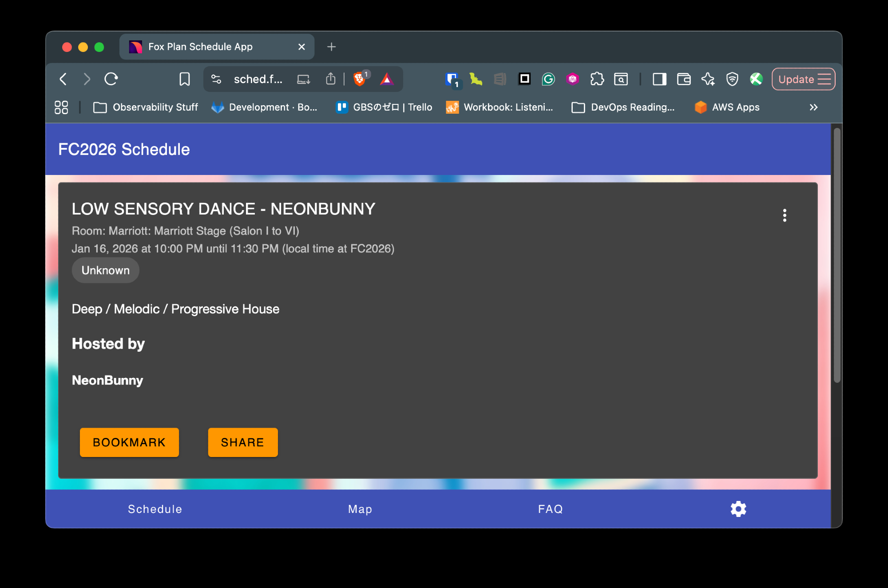This screenshot has width=888, height=588.
Task: Open the Brave Wallet icon
Action: coord(684,79)
